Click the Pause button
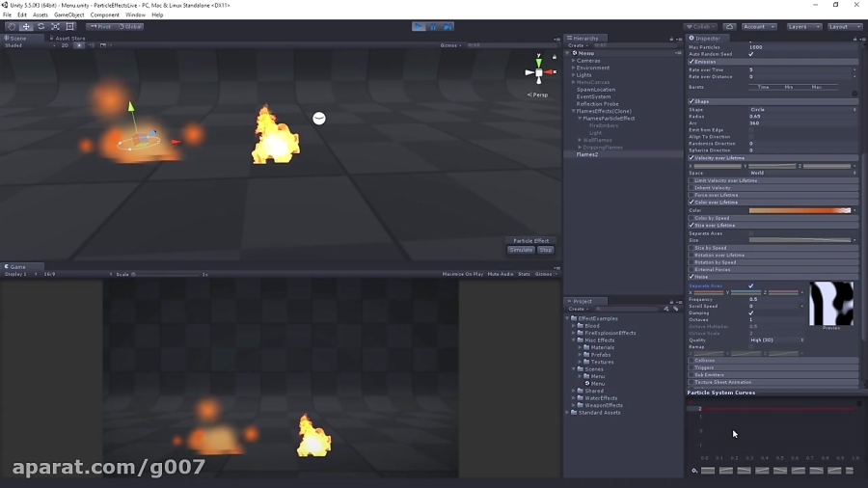 tap(433, 27)
